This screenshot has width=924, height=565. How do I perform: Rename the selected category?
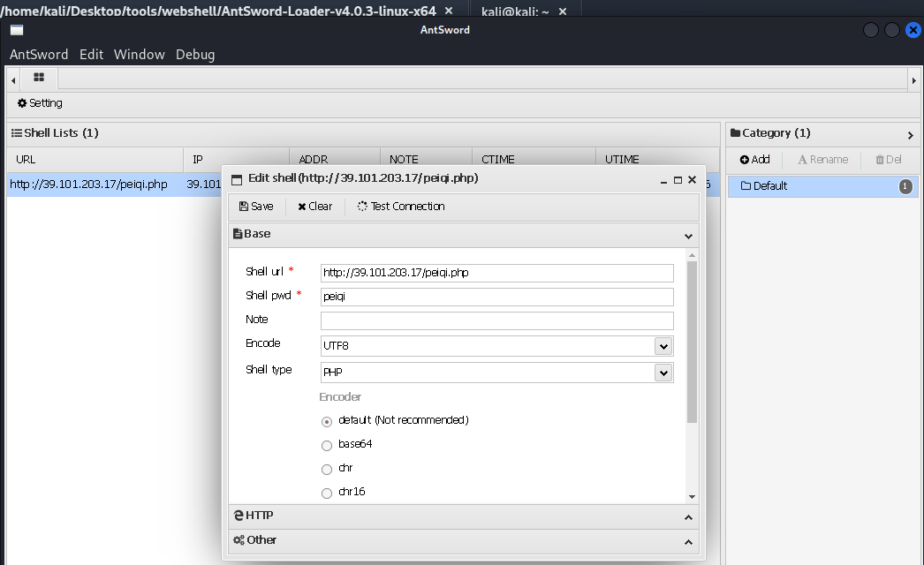[x=822, y=160]
